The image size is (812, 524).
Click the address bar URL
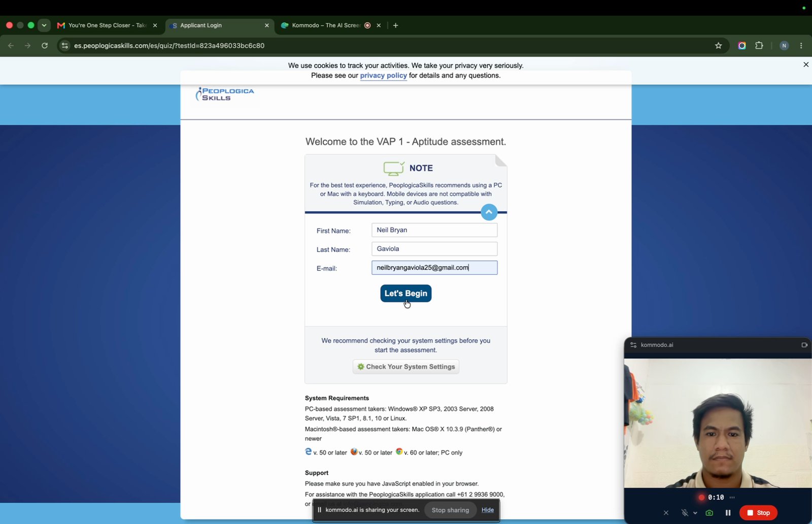coord(169,46)
